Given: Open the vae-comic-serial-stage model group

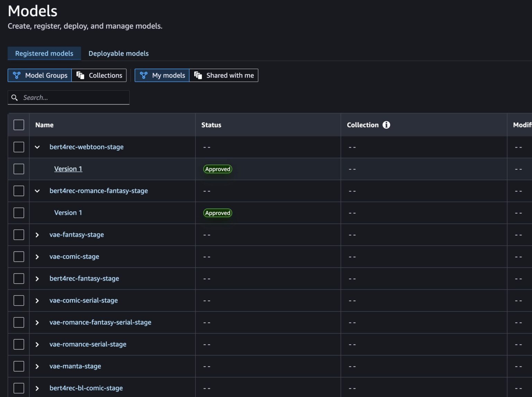Looking at the screenshot, I should coord(83,300).
